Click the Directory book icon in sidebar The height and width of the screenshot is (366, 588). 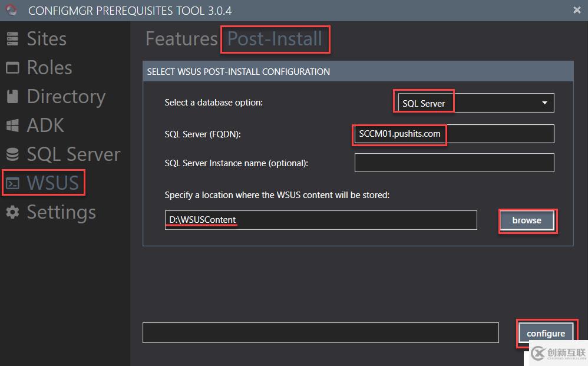pos(12,97)
